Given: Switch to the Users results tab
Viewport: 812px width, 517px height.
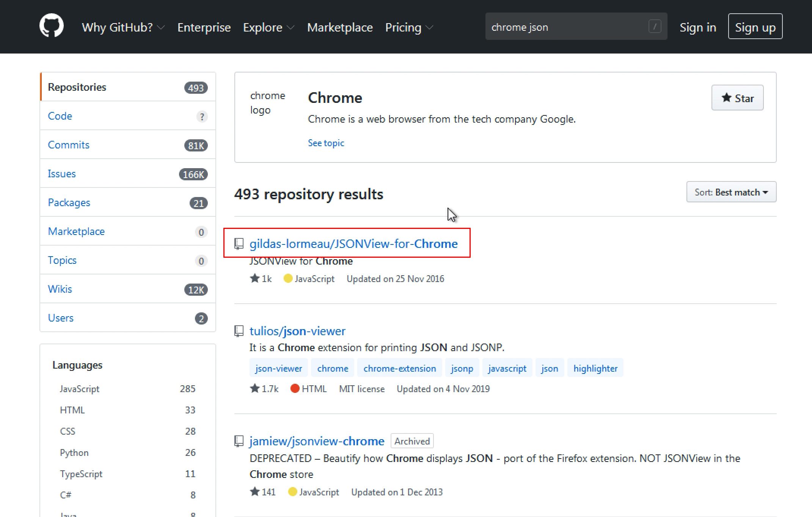Looking at the screenshot, I should pyautogui.click(x=128, y=318).
